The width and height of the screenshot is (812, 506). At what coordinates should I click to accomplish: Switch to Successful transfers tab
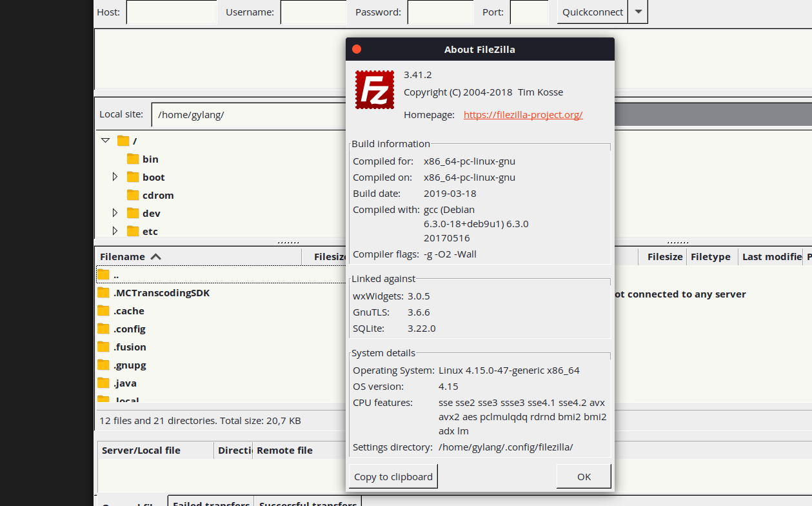pos(308,501)
